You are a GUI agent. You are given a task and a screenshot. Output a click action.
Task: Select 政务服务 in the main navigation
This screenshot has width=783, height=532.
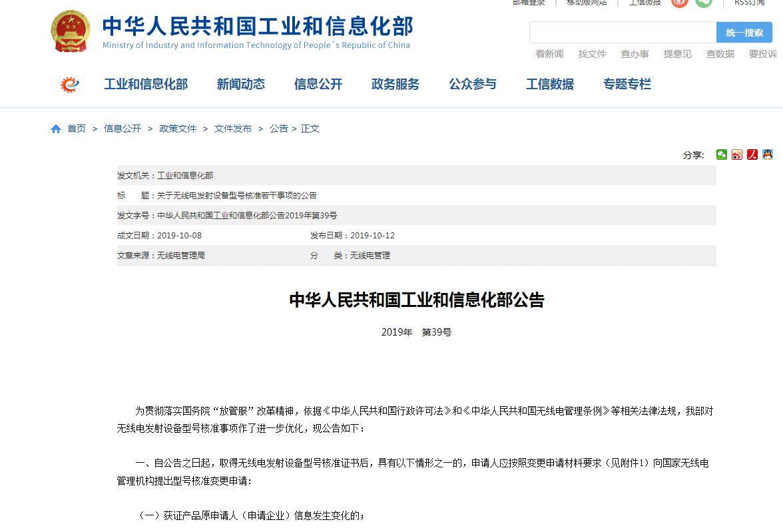click(x=395, y=85)
